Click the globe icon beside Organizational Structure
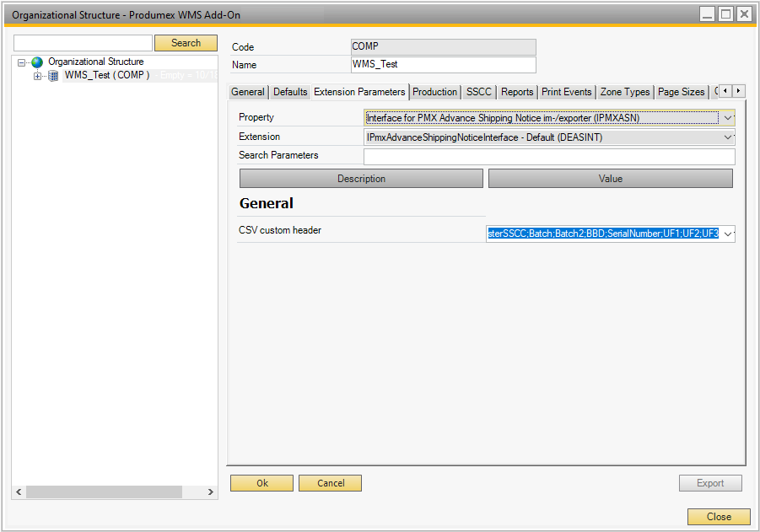Image resolution: width=760 pixels, height=532 pixels. 36,62
